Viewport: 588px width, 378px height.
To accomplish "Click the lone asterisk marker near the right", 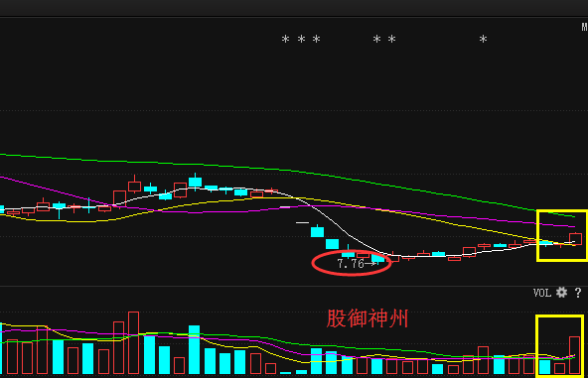I will (x=483, y=39).
